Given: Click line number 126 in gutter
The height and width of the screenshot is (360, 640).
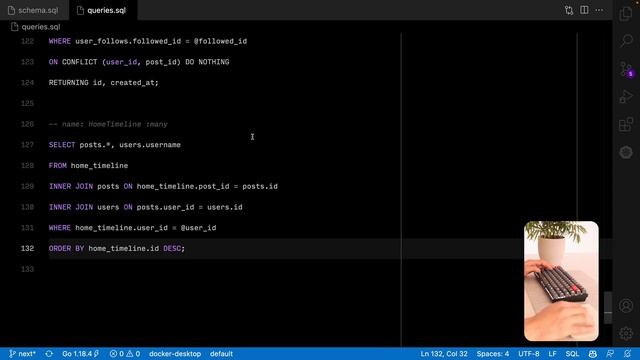Looking at the screenshot, I should point(27,124).
